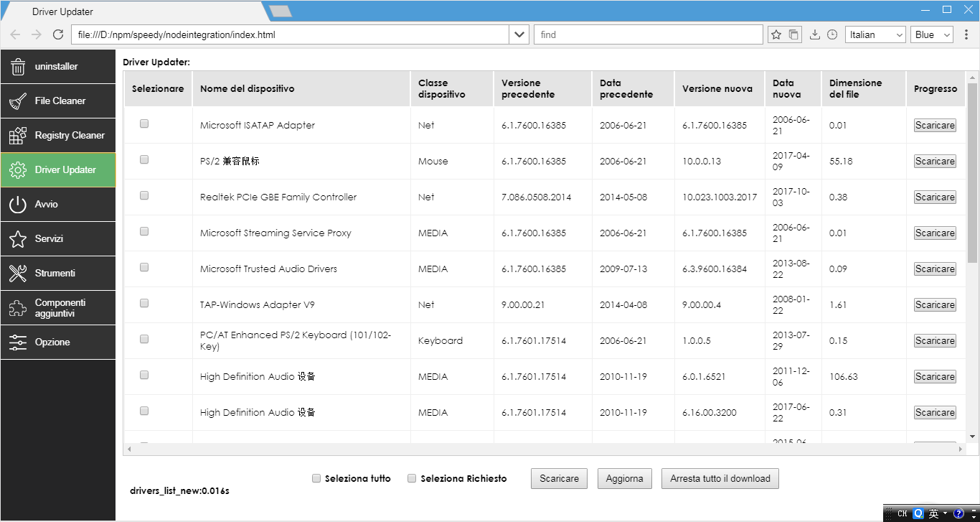Click the uninstaller trash can icon

click(18, 67)
